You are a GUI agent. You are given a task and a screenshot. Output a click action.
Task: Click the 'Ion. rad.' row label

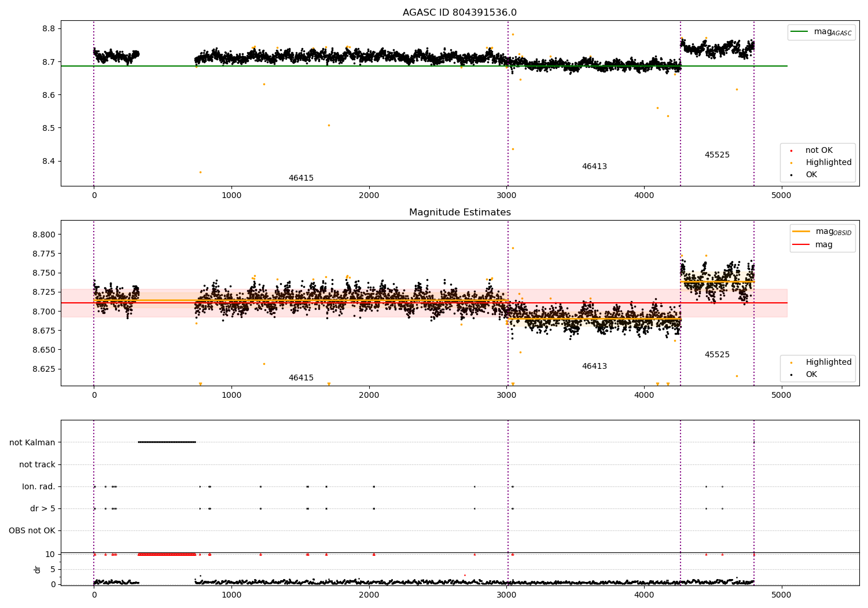(x=39, y=486)
